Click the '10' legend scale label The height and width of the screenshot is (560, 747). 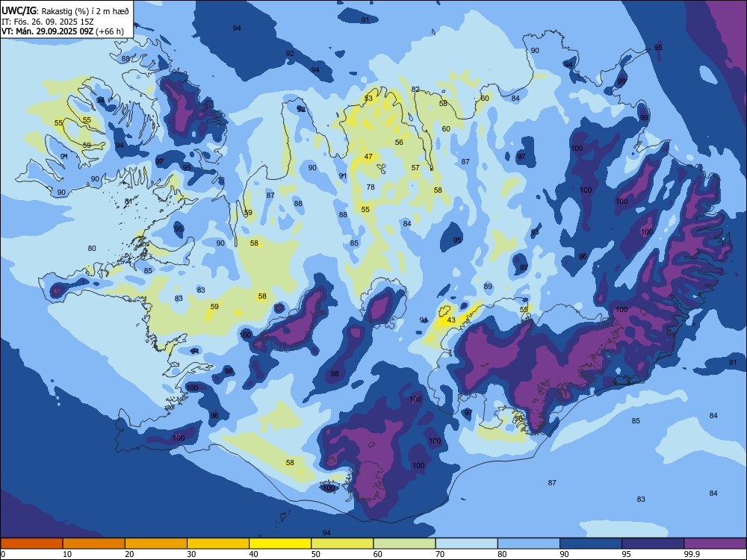[67, 554]
